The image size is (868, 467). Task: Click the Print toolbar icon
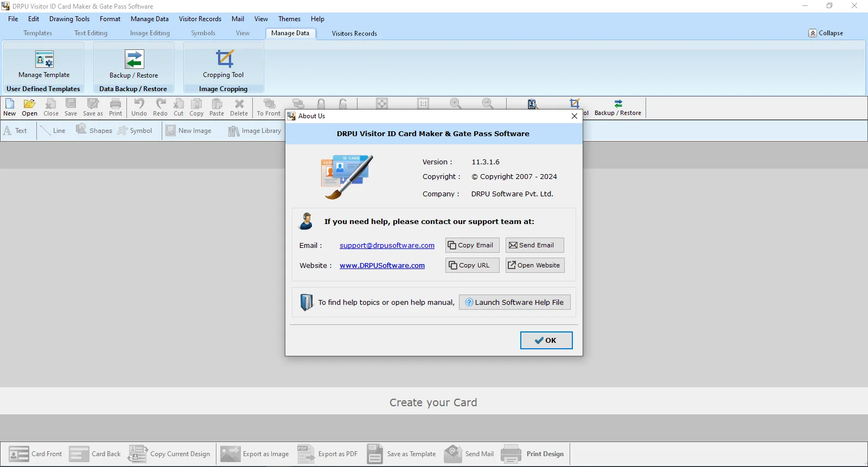(x=116, y=107)
